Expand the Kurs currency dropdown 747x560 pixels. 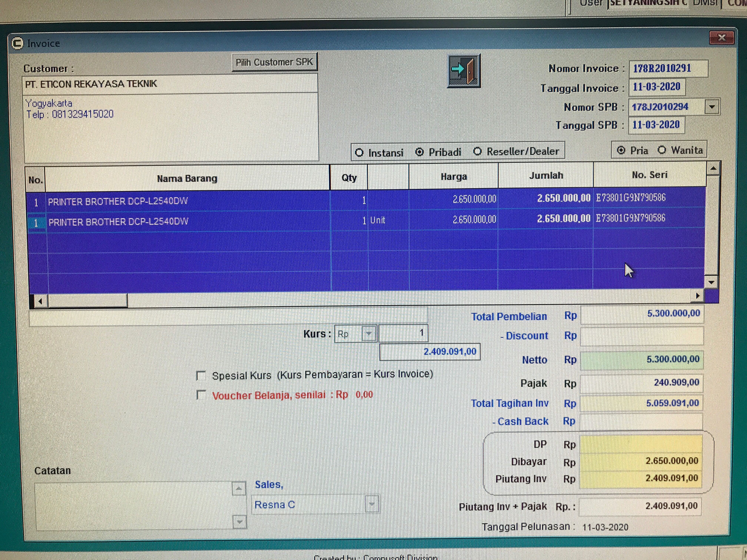[x=368, y=334]
